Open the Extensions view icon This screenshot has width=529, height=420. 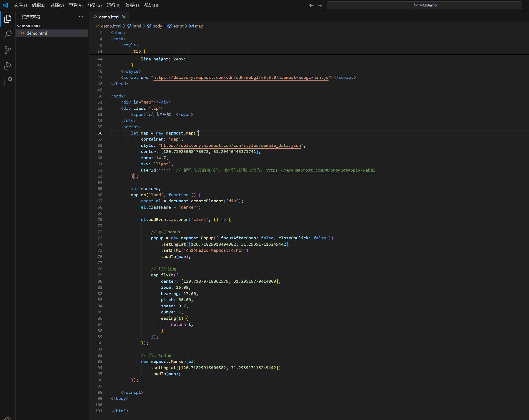coord(8,81)
